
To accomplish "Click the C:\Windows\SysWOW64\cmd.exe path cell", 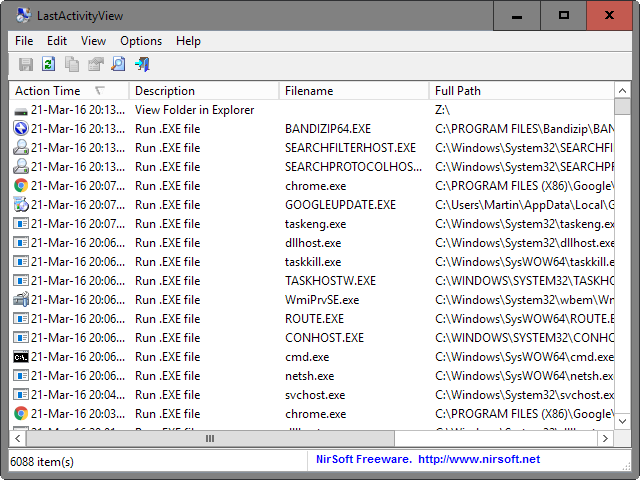I will click(524, 357).
